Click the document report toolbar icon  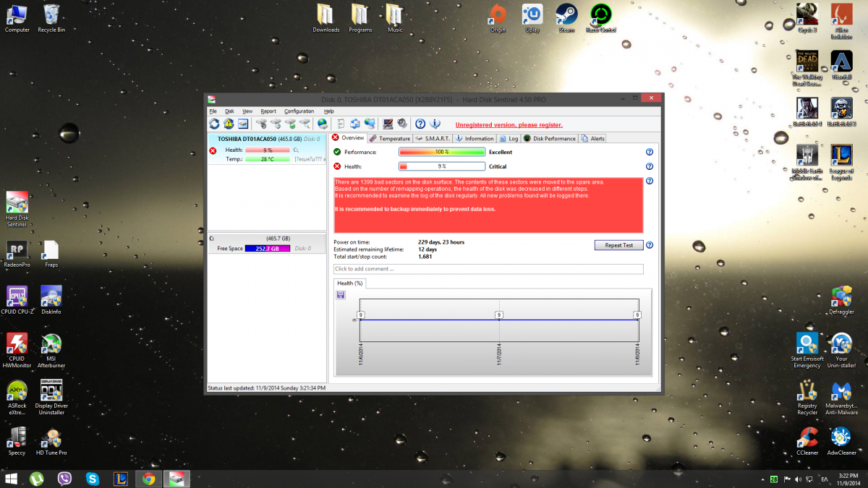(340, 124)
